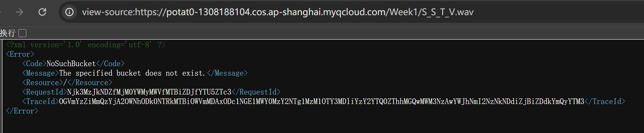Click the NoSuchBucket error code text
The height and width of the screenshot is (133, 644).
[71, 64]
